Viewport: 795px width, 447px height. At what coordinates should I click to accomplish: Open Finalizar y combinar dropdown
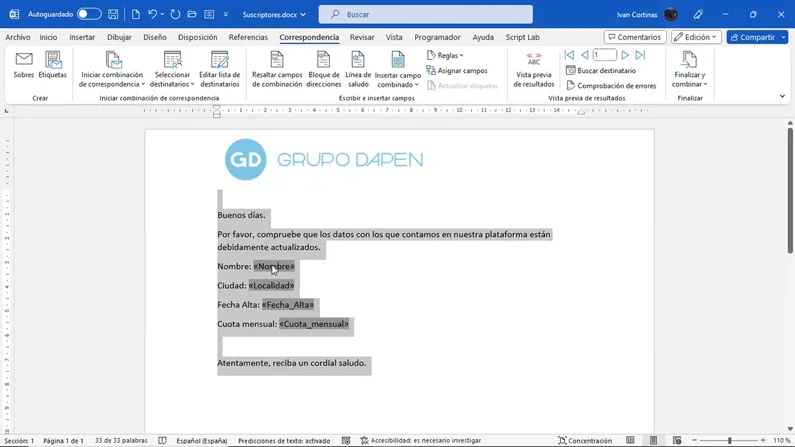click(x=689, y=70)
